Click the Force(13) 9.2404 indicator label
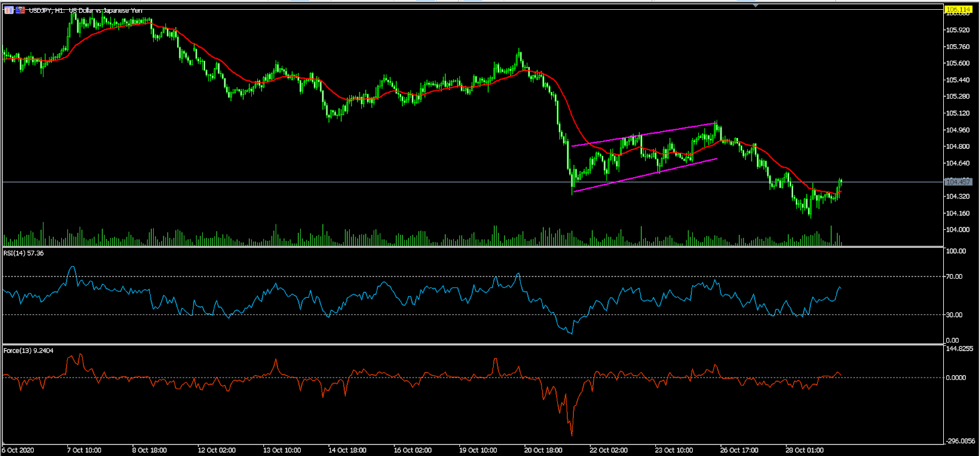980x456 pixels. [x=28, y=351]
